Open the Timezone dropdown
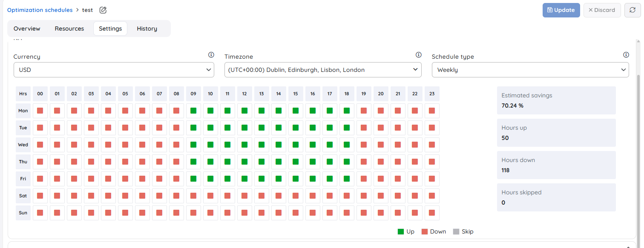 point(323,70)
